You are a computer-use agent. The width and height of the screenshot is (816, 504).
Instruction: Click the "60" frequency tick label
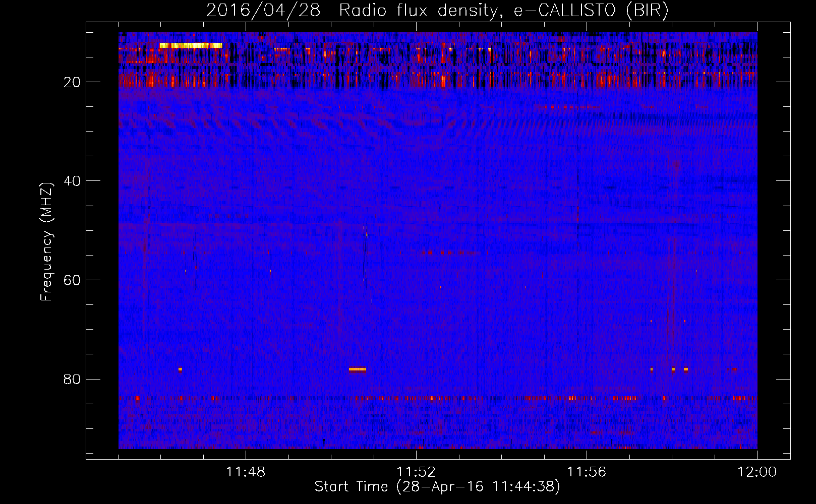[x=73, y=280]
